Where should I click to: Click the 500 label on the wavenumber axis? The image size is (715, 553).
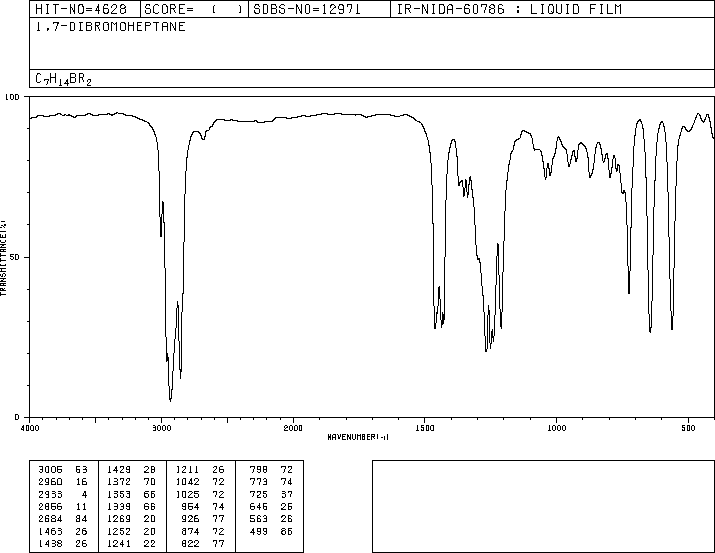point(689,428)
